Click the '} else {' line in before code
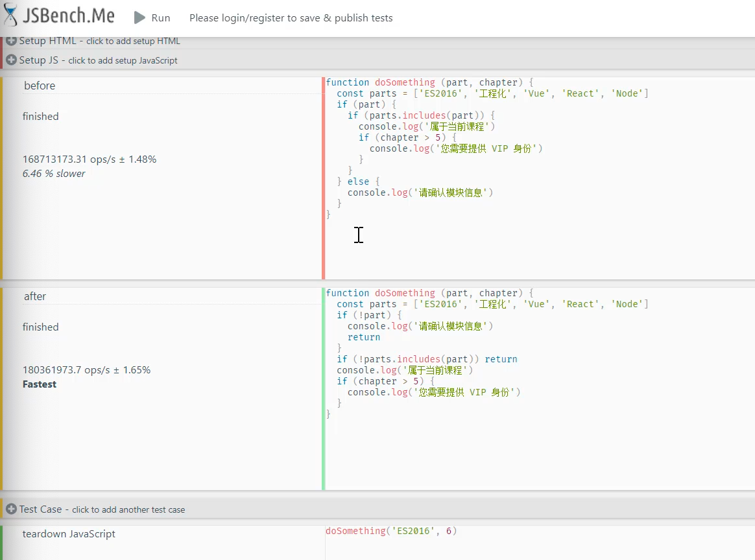Viewport: 755px width, 560px height. [358, 181]
